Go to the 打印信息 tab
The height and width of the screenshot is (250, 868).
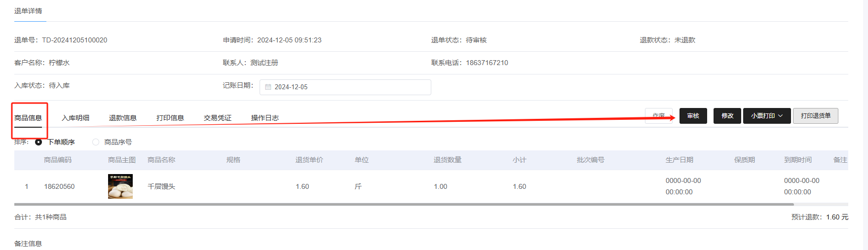pos(170,118)
